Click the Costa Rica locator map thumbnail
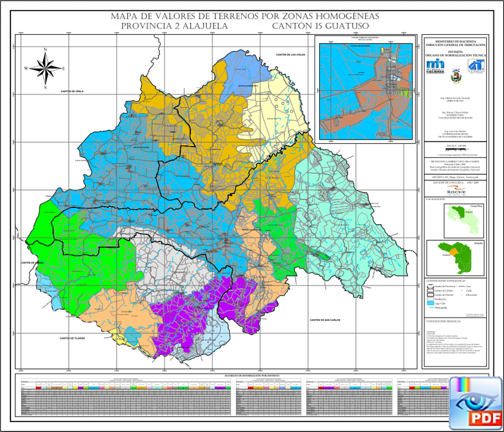 pos(464,220)
